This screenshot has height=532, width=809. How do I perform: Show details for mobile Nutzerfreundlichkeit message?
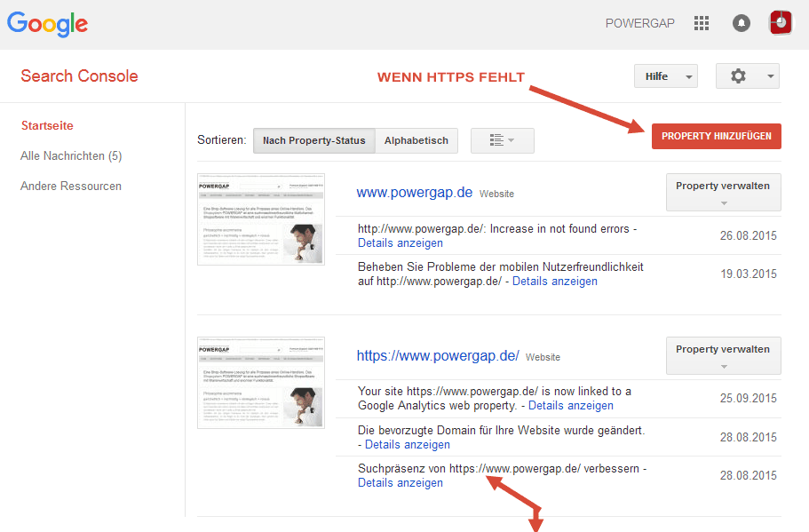click(x=555, y=282)
